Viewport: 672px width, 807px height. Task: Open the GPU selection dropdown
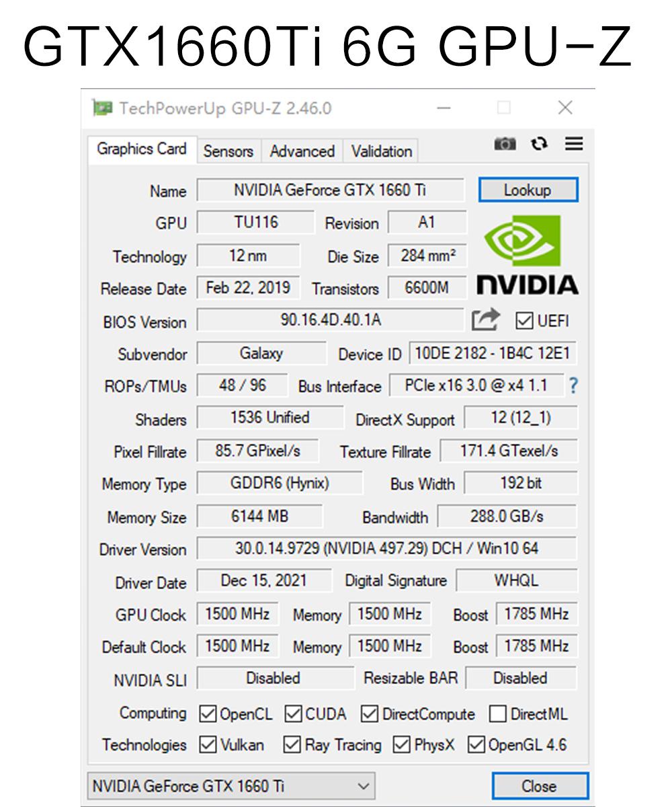point(231,786)
